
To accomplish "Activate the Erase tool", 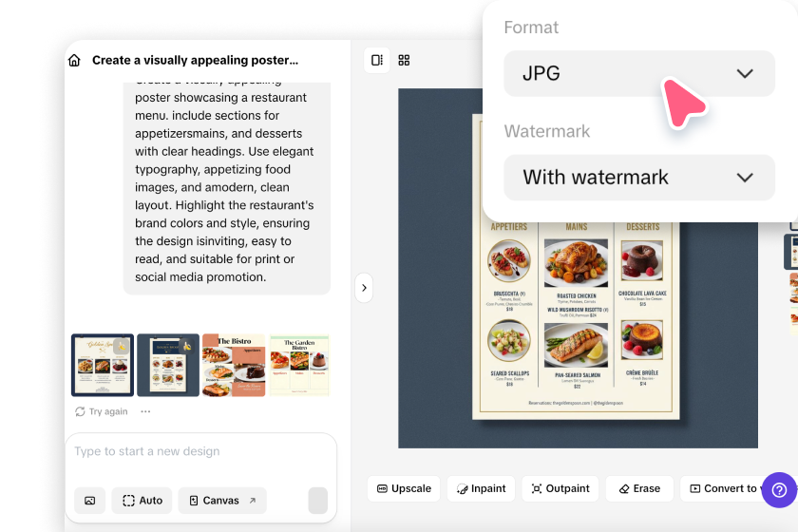I will coord(639,488).
